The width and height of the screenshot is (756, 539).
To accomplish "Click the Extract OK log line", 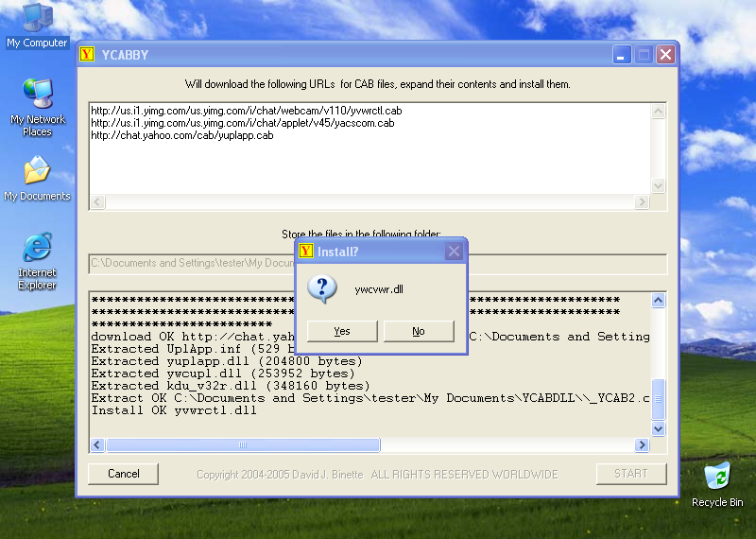I will click(x=370, y=398).
